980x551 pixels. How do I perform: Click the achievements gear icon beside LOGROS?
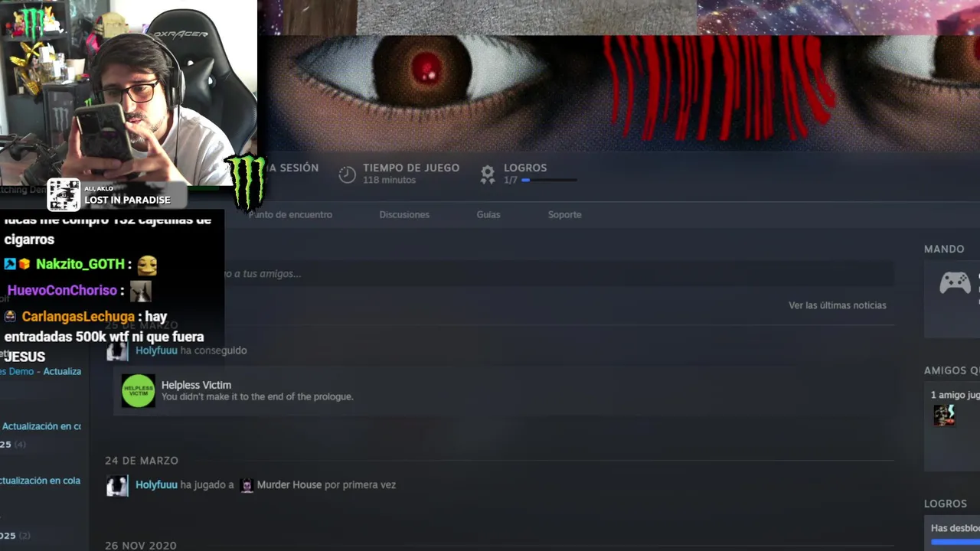(x=488, y=174)
